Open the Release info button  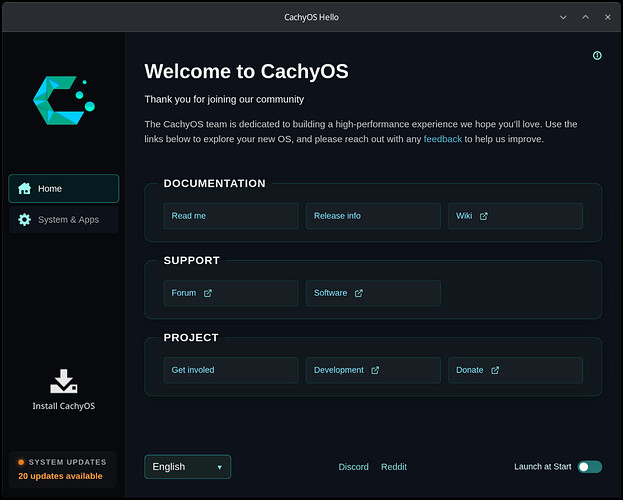point(373,216)
